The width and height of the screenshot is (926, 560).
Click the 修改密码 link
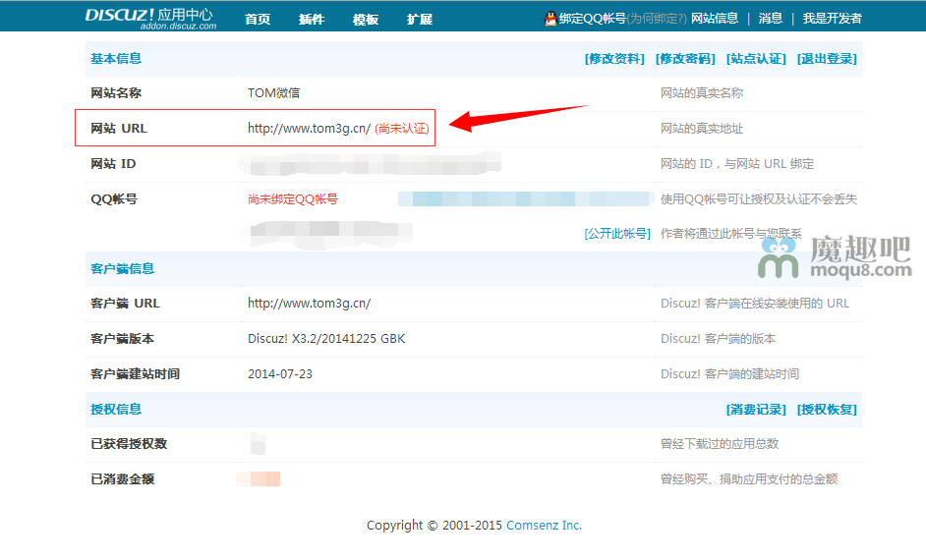pyautogui.click(x=685, y=58)
